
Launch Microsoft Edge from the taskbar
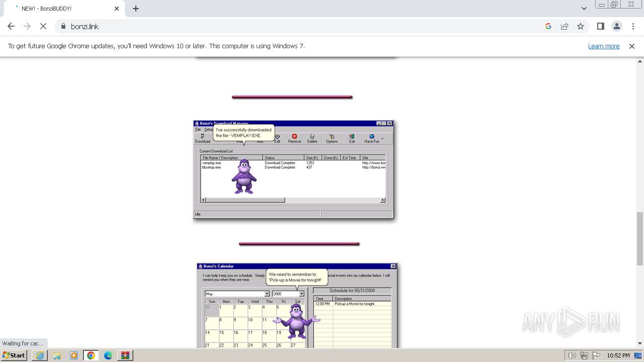coord(108,355)
